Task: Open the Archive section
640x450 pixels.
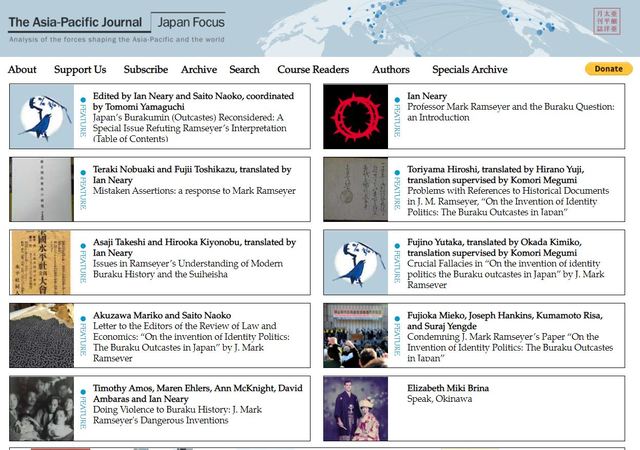Action: click(x=199, y=69)
